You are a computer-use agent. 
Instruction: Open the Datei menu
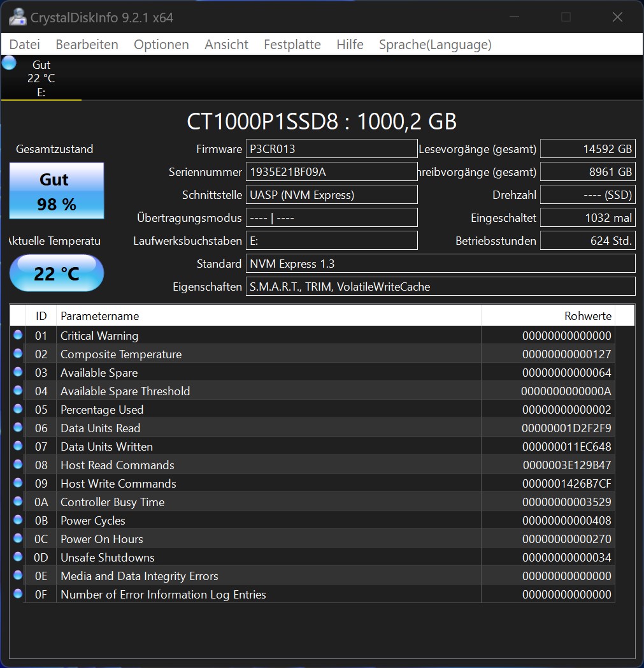coord(25,45)
